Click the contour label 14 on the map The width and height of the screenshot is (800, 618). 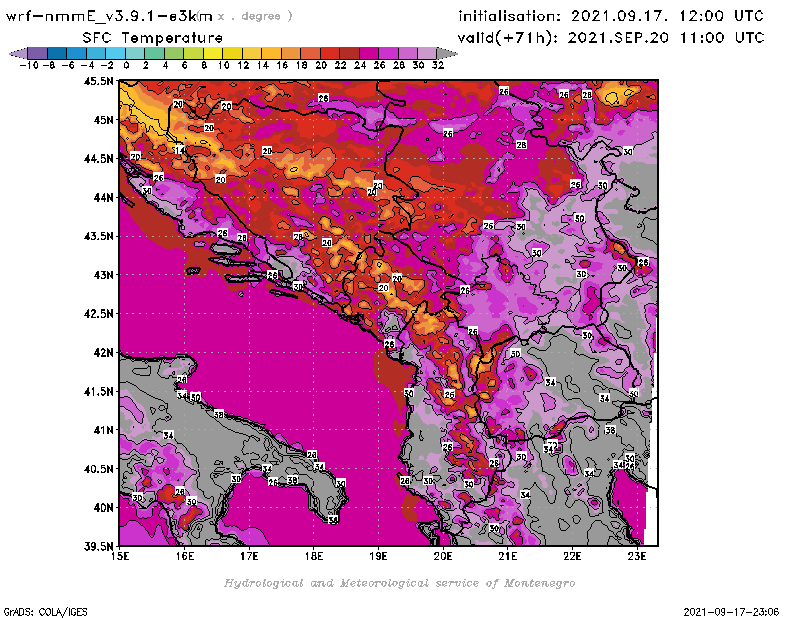point(180,150)
